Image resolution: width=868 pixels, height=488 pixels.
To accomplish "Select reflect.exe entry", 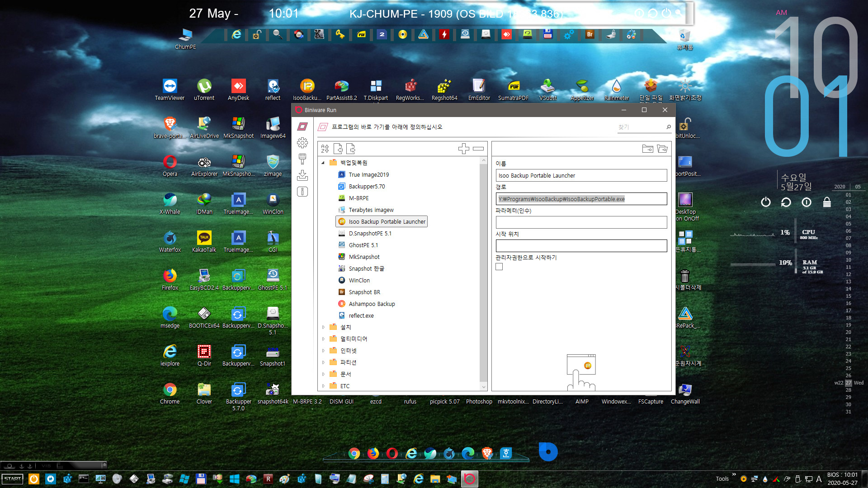I will click(x=356, y=316).
